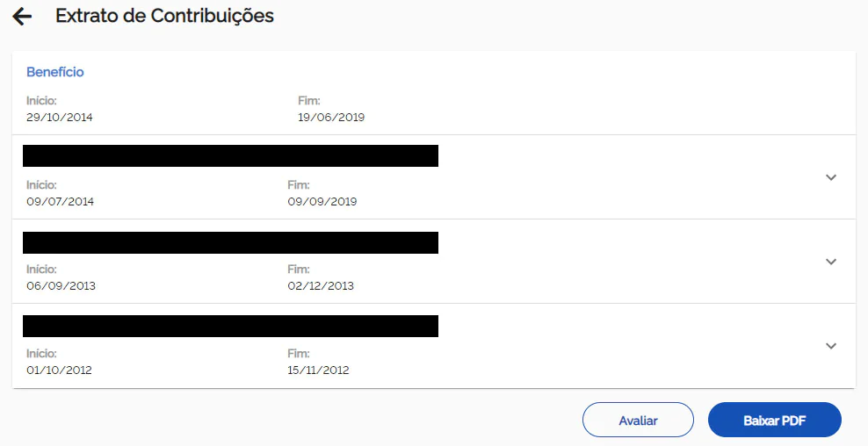868x446 pixels.
Task: Click the Avaliar button
Action: 638,421
